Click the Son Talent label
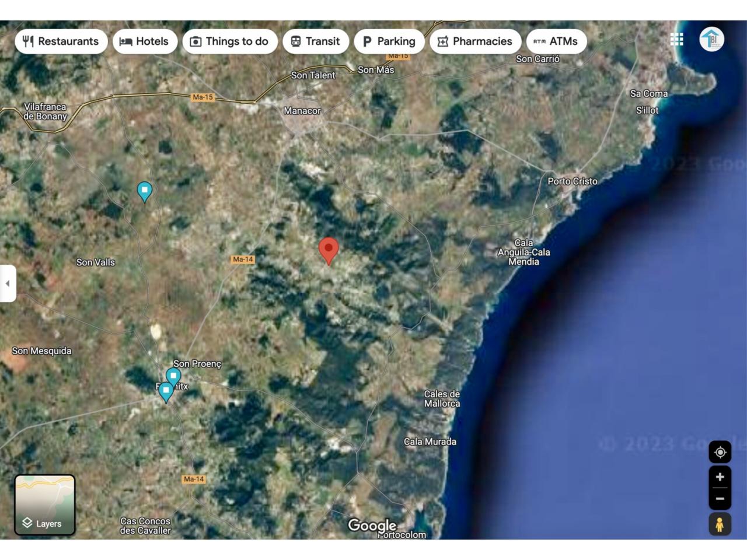747x560 pixels. coord(313,75)
